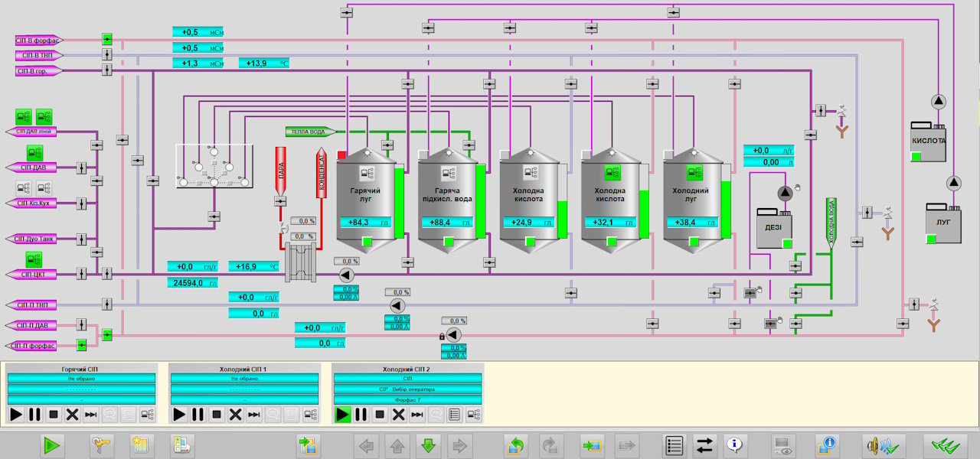Click green play button of Холодний СІП 2
The height and width of the screenshot is (459, 980).
tap(342, 415)
